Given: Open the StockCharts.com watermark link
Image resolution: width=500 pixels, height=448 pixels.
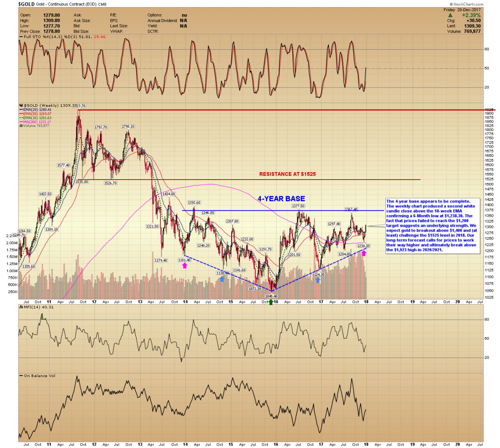Looking at the screenshot, I should point(467,4).
